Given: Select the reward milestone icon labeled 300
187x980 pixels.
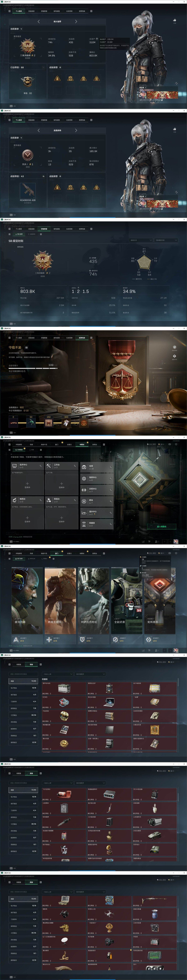Looking at the screenshot, I should (x=66, y=422).
